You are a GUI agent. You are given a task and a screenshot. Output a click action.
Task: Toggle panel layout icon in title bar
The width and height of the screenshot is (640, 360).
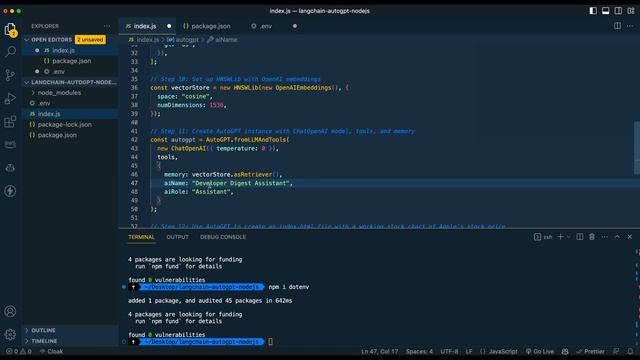click(x=606, y=11)
